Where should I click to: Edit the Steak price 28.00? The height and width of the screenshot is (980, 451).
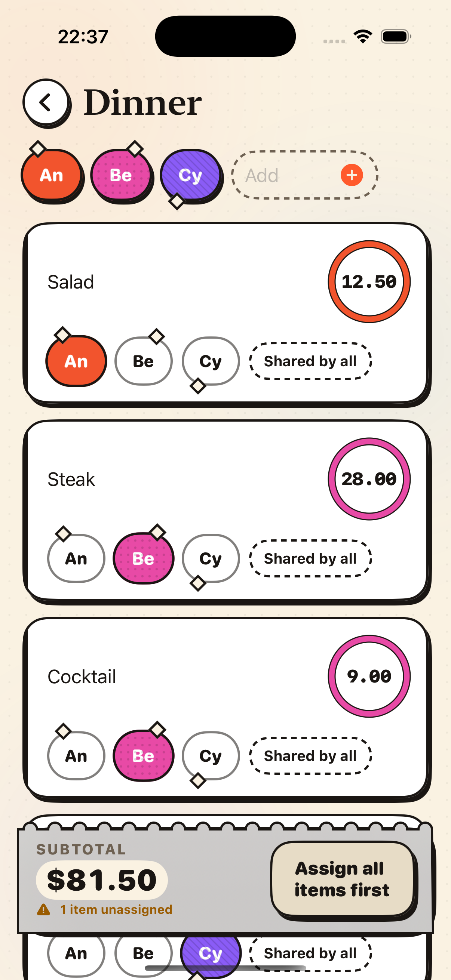(369, 478)
